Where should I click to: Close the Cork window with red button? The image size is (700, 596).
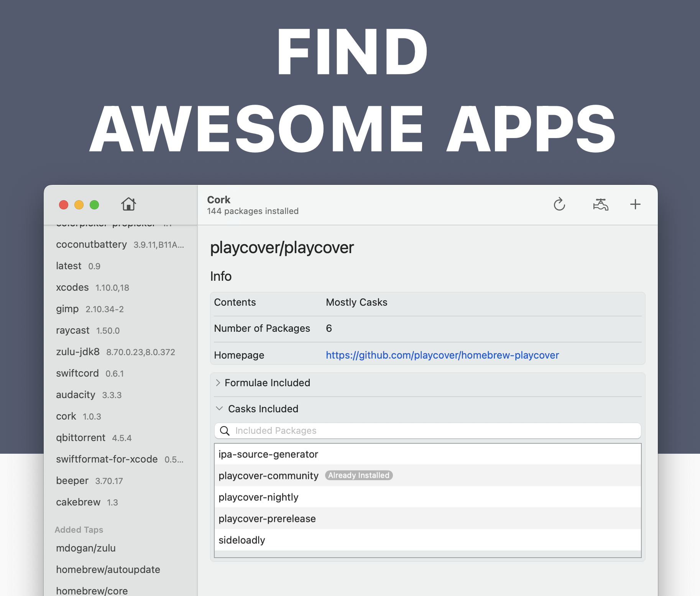pyautogui.click(x=64, y=205)
